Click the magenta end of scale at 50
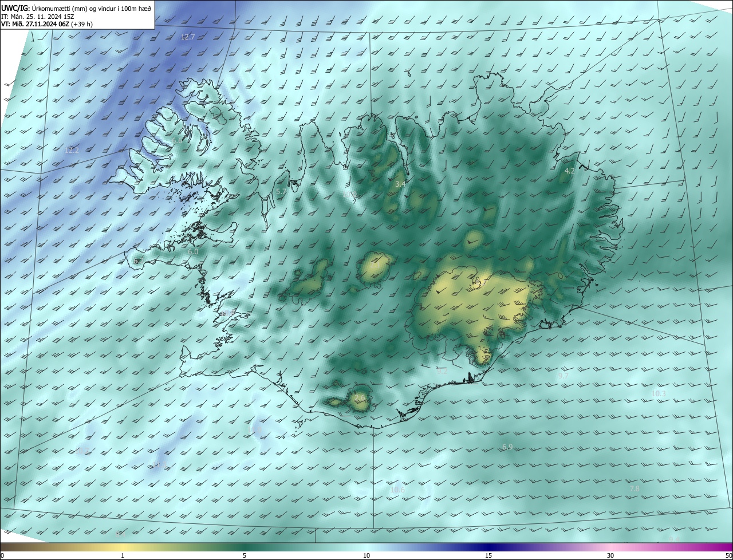 pos(727,547)
